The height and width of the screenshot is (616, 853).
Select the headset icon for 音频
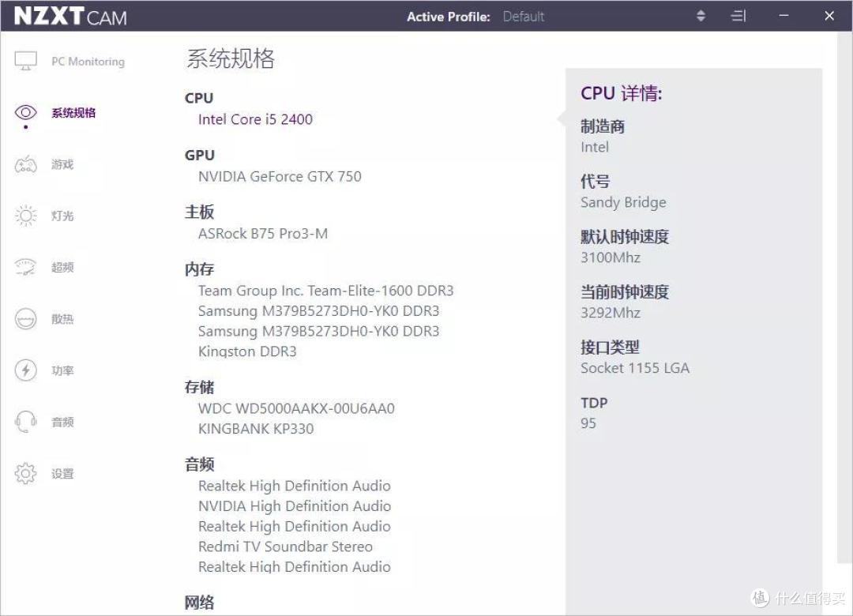pos(25,422)
